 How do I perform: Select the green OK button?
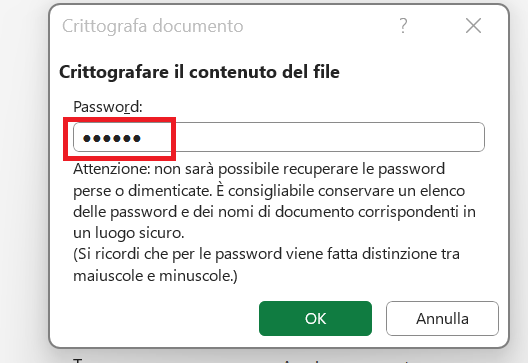[x=315, y=318]
